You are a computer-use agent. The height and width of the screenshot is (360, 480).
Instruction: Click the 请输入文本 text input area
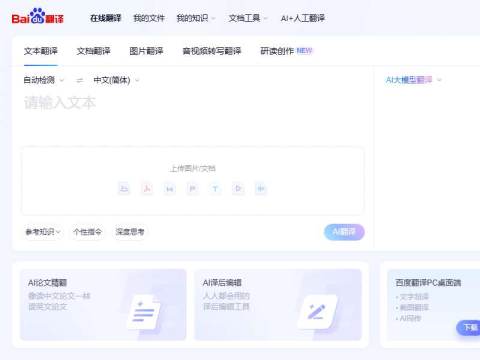pyautogui.click(x=193, y=118)
